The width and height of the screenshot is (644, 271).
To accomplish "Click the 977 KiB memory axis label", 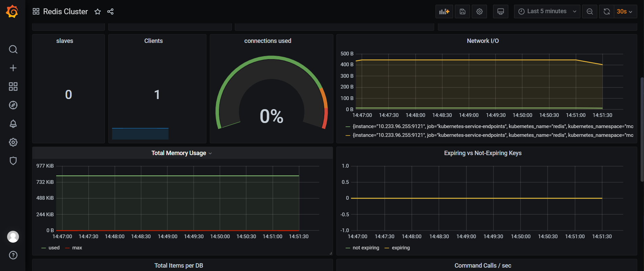I will pyautogui.click(x=45, y=166).
